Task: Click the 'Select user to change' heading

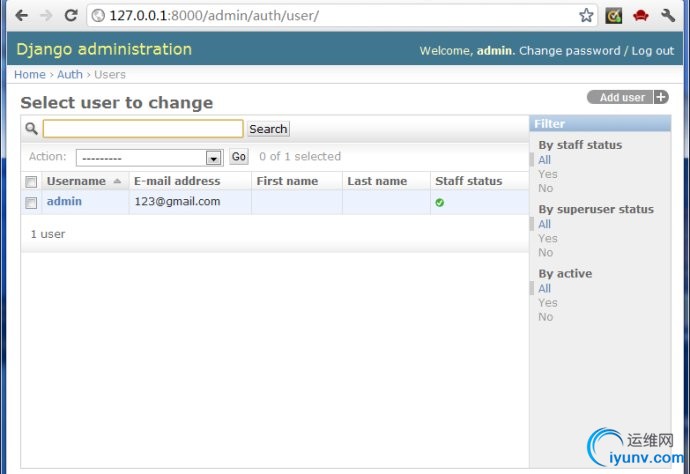Action: (x=117, y=103)
